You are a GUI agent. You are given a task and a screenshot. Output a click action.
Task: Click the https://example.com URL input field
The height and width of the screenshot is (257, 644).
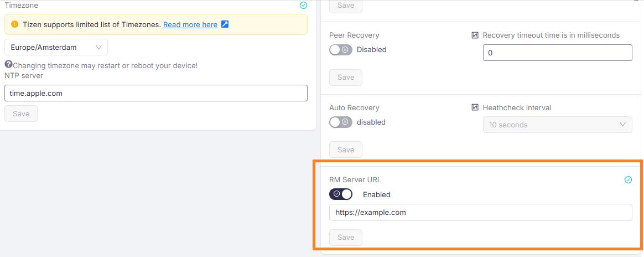click(480, 212)
